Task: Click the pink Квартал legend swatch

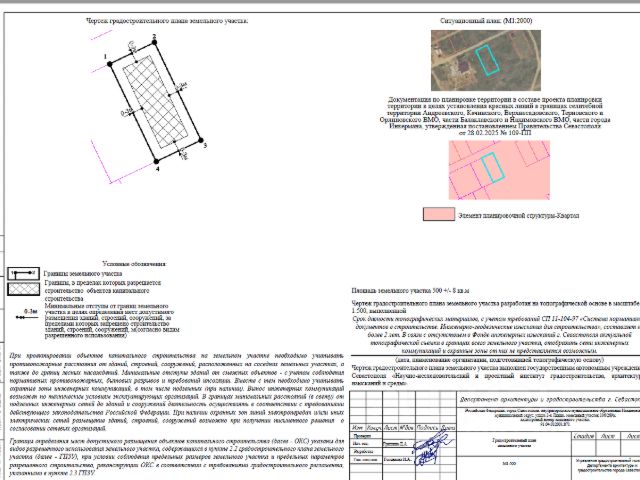Action: 439,214
